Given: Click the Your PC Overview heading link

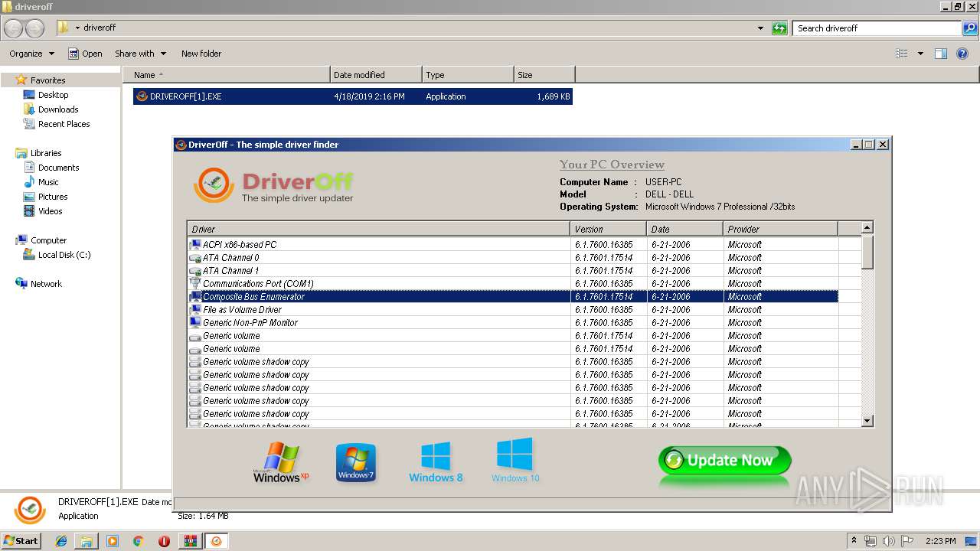Looking at the screenshot, I should (x=612, y=165).
